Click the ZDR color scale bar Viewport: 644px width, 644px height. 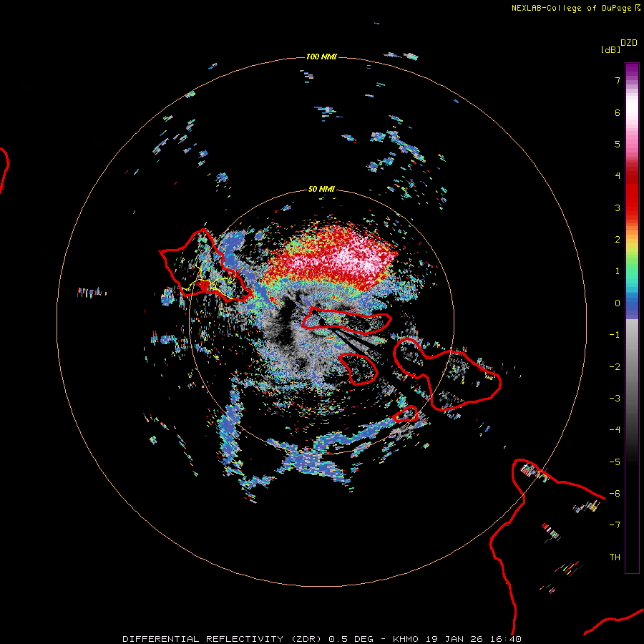(632, 318)
